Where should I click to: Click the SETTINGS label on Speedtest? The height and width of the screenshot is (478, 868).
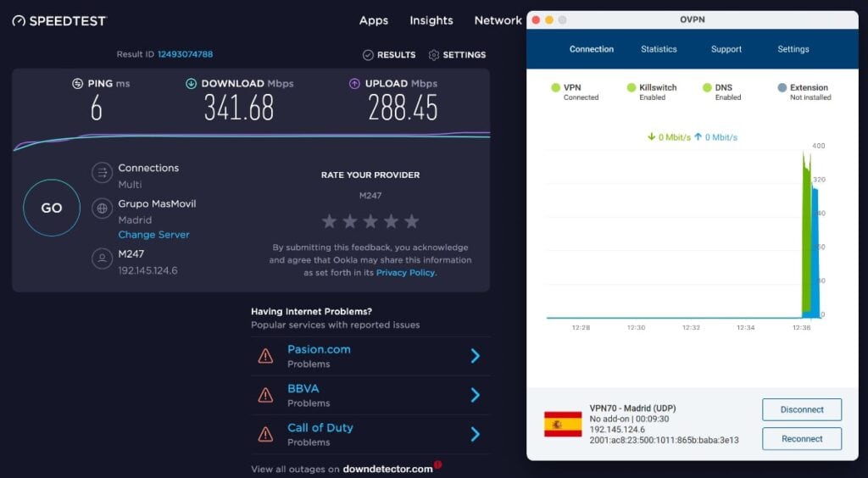pos(465,55)
